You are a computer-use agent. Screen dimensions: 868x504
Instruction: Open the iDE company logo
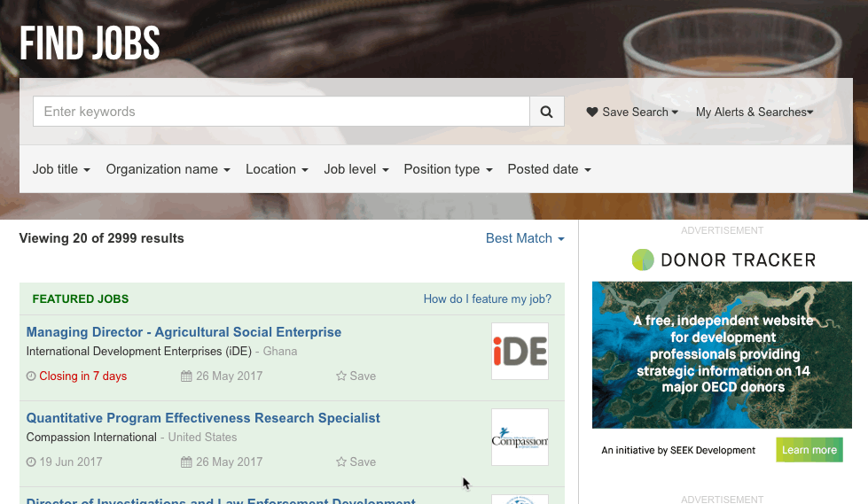(x=520, y=352)
